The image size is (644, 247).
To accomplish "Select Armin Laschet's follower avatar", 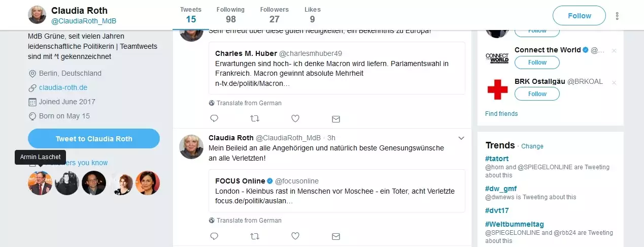I will 40,183.
